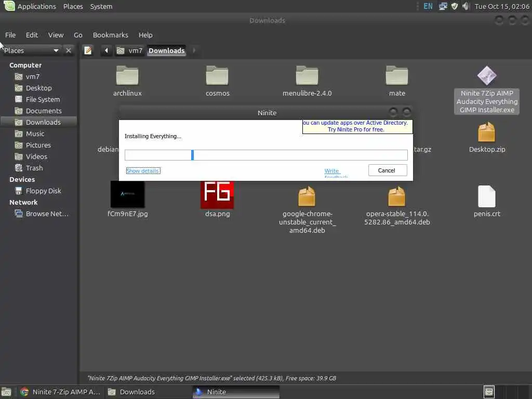
Task: Open the update manager shield icon
Action: click(455, 6)
